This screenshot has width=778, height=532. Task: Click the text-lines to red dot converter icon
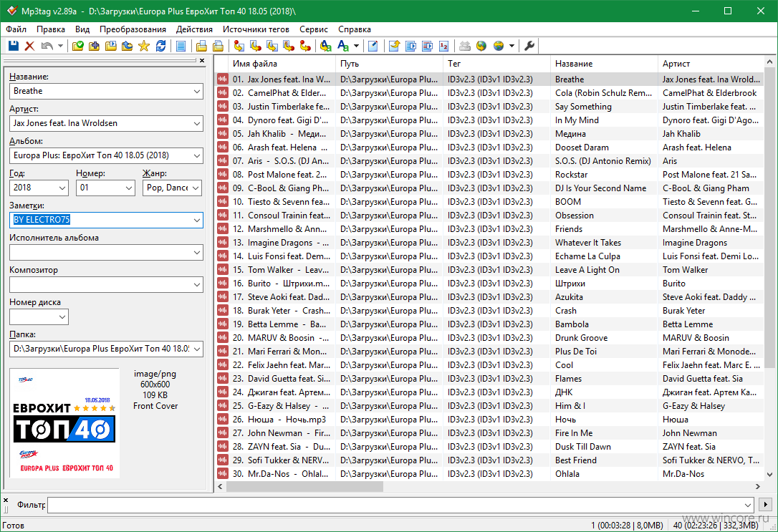pyautogui.click(x=289, y=46)
